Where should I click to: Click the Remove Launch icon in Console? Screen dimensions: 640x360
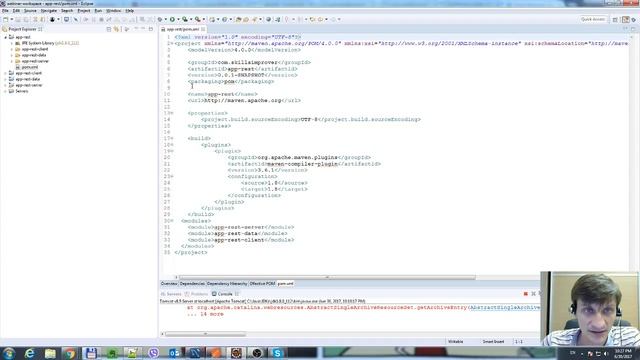pos(533,294)
